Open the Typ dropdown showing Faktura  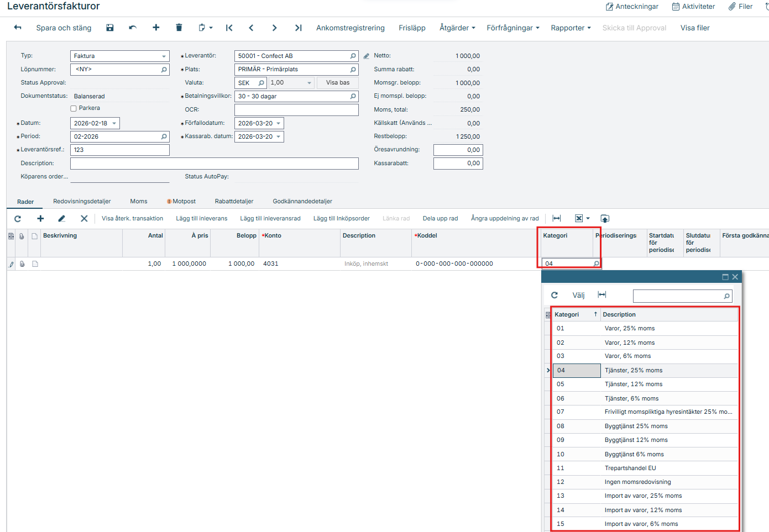click(164, 56)
